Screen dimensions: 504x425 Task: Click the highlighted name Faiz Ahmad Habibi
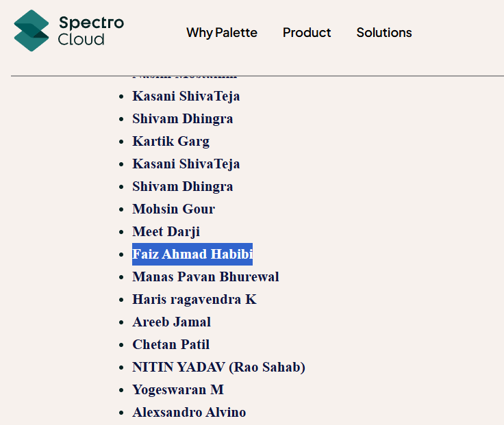click(x=192, y=255)
